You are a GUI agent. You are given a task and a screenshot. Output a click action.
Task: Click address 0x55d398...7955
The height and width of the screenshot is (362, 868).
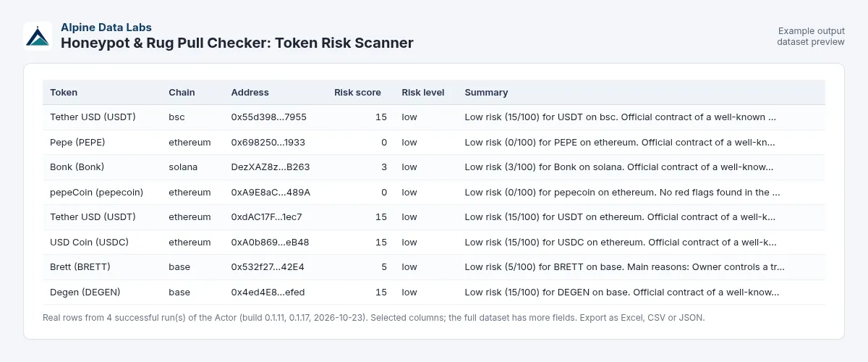269,117
